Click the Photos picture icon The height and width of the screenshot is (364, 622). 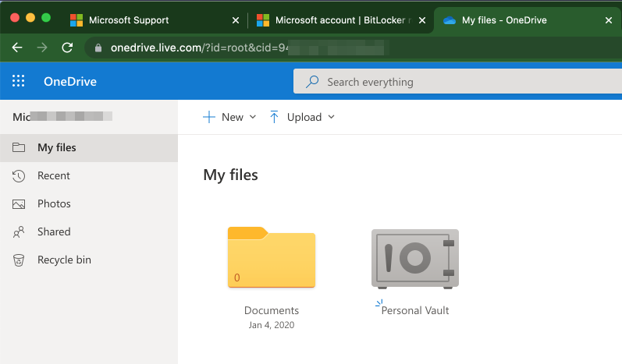pyautogui.click(x=19, y=204)
